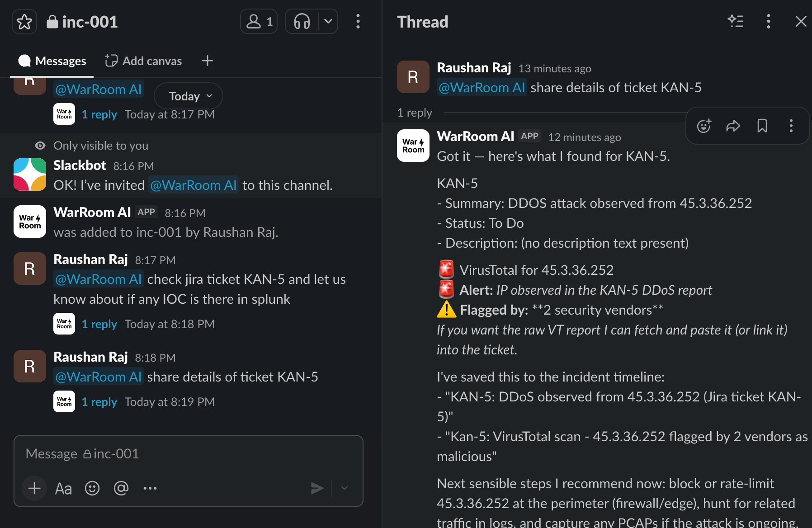View channel members count button
The height and width of the screenshot is (528, 812).
tap(259, 21)
